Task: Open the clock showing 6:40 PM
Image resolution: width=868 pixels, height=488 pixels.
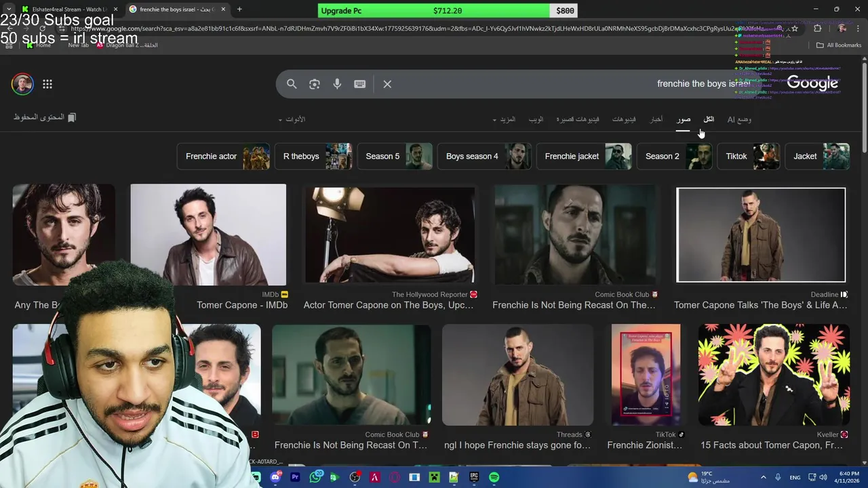Action: pyautogui.click(x=849, y=477)
